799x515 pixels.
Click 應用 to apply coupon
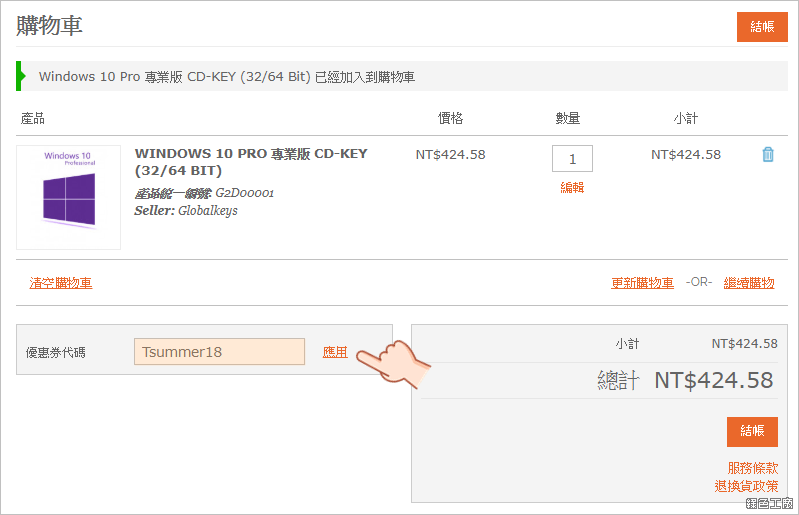[x=335, y=352]
